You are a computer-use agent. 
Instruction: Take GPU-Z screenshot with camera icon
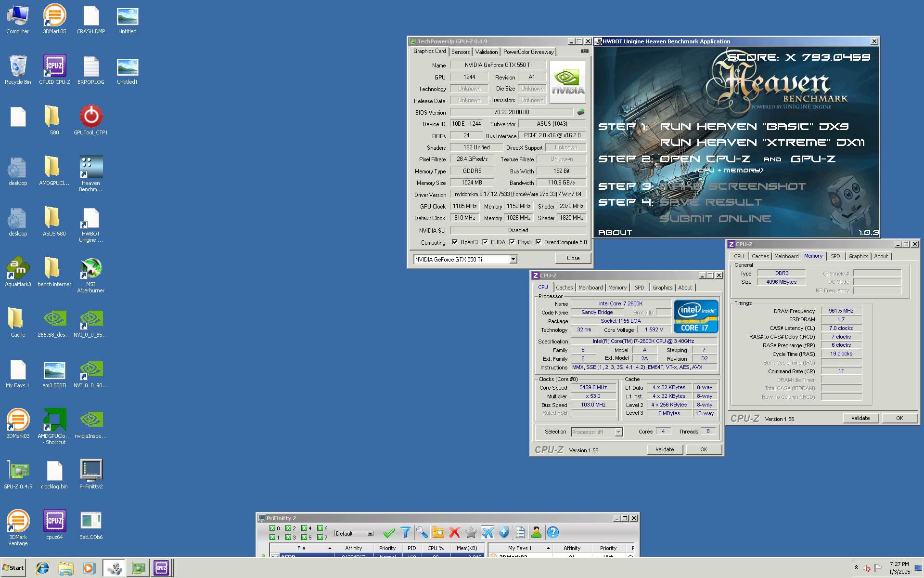(x=584, y=51)
